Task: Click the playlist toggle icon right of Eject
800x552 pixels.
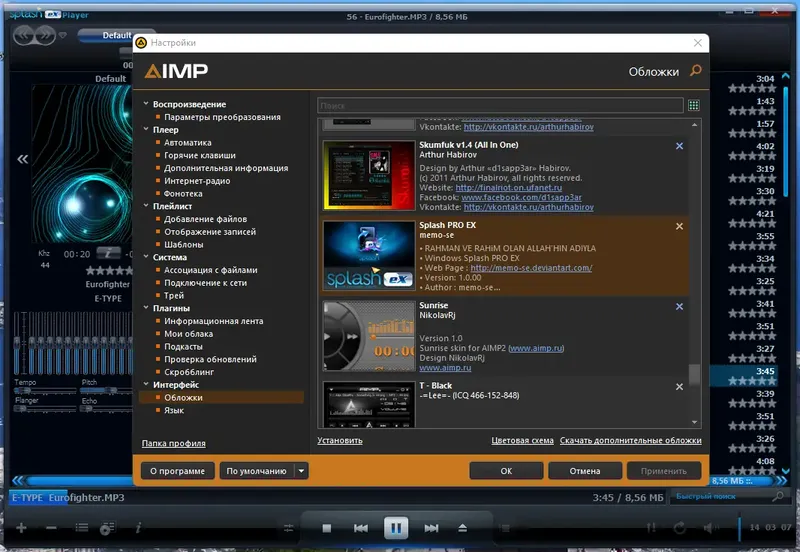Action: point(504,529)
